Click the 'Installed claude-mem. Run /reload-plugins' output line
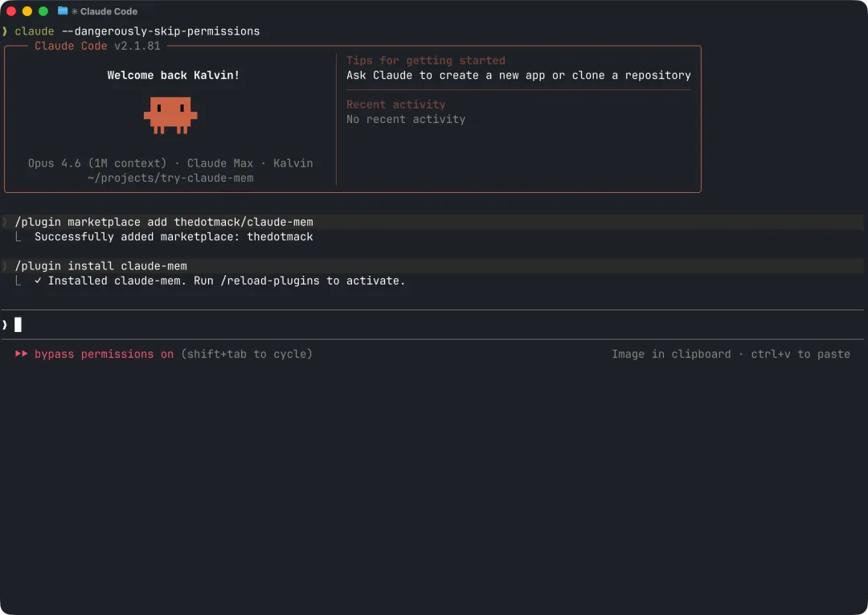The width and height of the screenshot is (868, 615). click(x=227, y=281)
